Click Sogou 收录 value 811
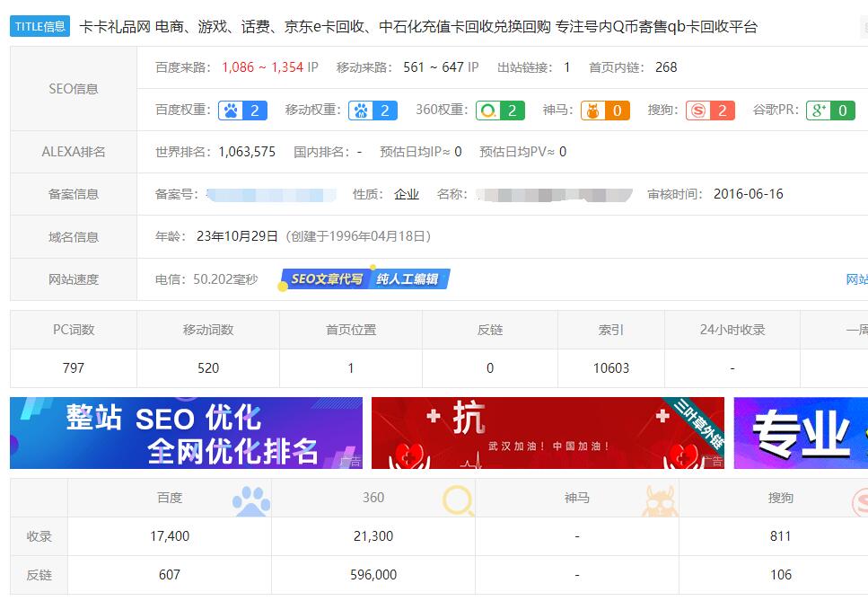 click(781, 536)
